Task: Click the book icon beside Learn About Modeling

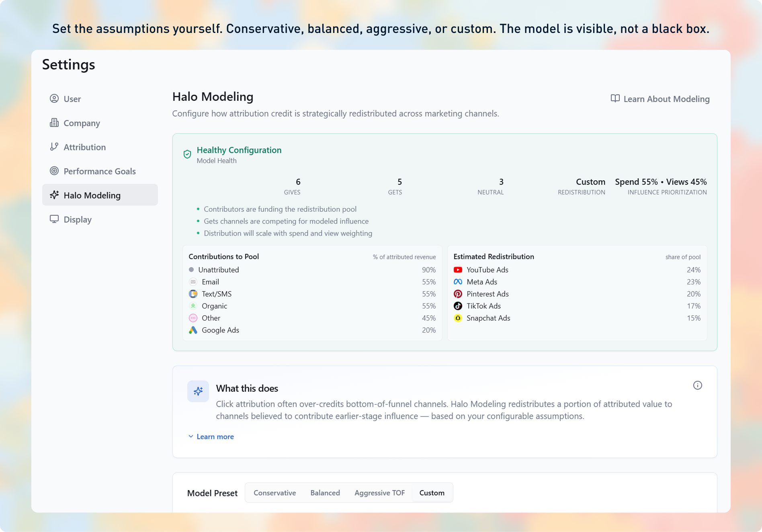Action: click(615, 98)
